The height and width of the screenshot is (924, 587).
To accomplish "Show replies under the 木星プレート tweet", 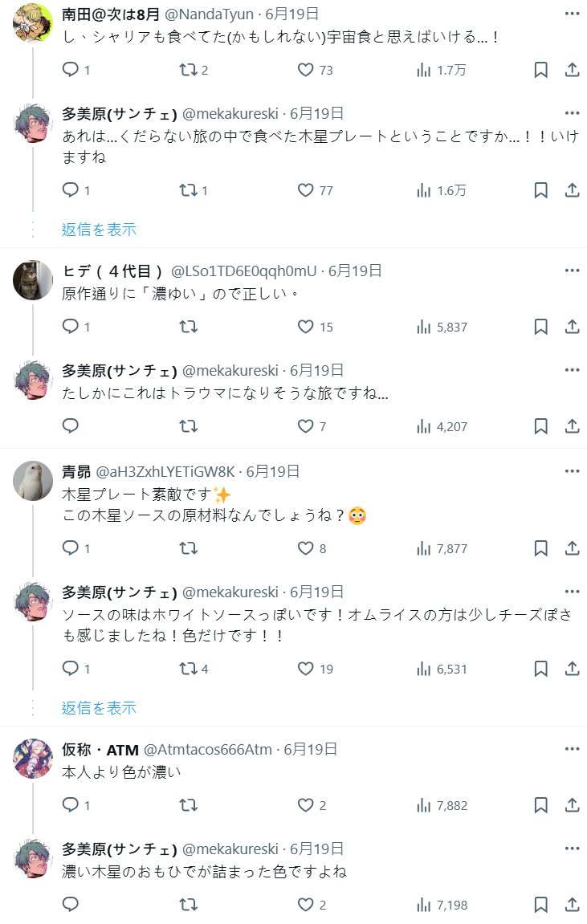I will tap(99, 230).
